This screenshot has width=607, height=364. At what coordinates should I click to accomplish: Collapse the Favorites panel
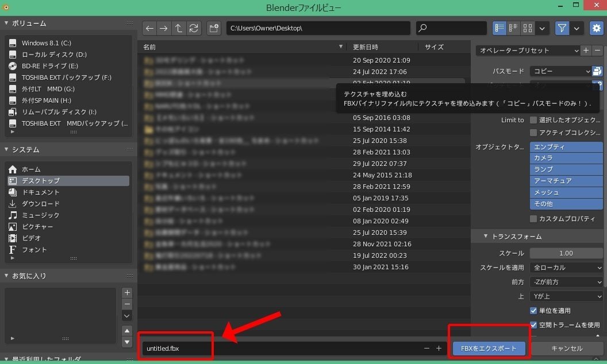tap(6, 276)
